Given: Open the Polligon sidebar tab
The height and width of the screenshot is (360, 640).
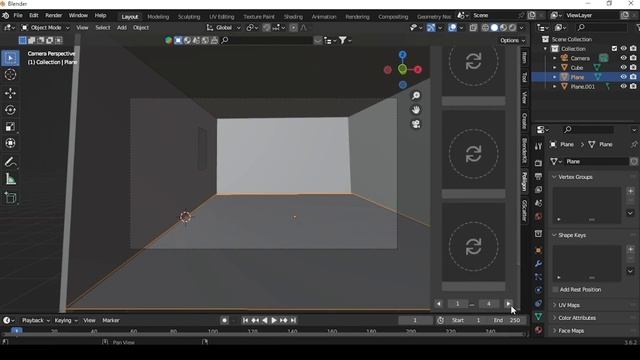Looking at the screenshot, I should (524, 181).
